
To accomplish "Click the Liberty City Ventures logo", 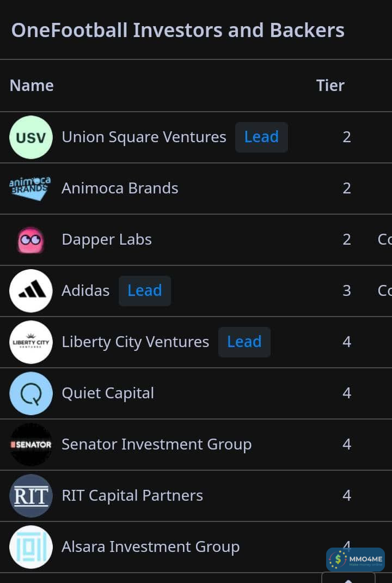I will click(31, 342).
